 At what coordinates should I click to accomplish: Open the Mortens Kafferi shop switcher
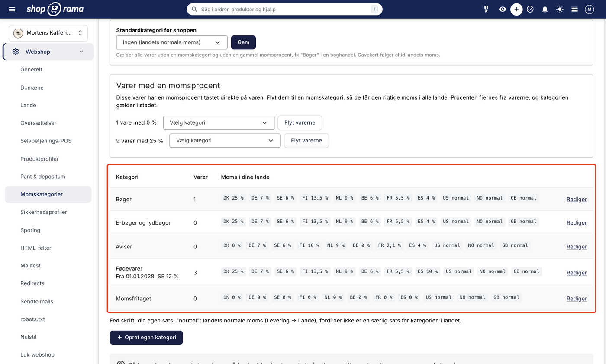tap(48, 33)
